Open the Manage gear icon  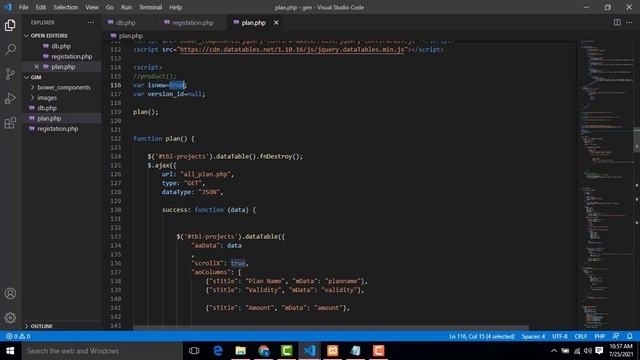10,318
